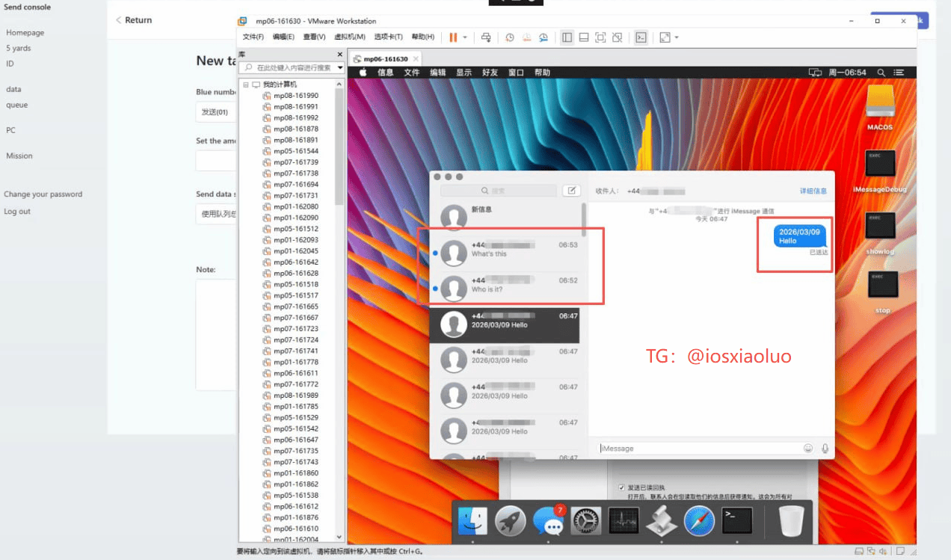Click the iMessage text input field
Viewport: 951px width, 560px height.
[x=699, y=449]
